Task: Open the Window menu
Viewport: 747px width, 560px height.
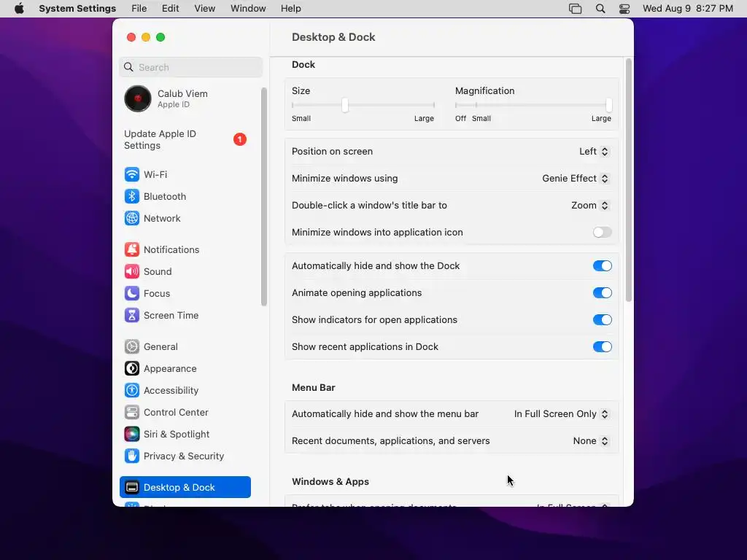Action: [248, 9]
